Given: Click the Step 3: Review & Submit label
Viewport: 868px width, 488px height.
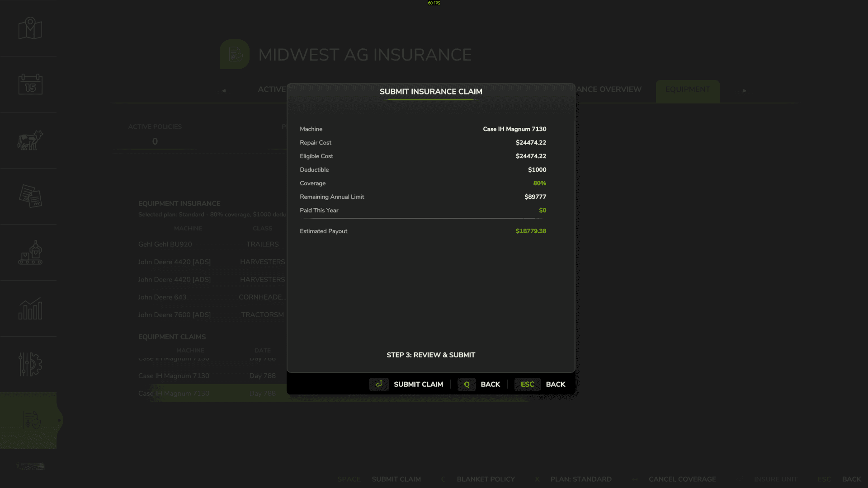Looking at the screenshot, I should coord(431,355).
